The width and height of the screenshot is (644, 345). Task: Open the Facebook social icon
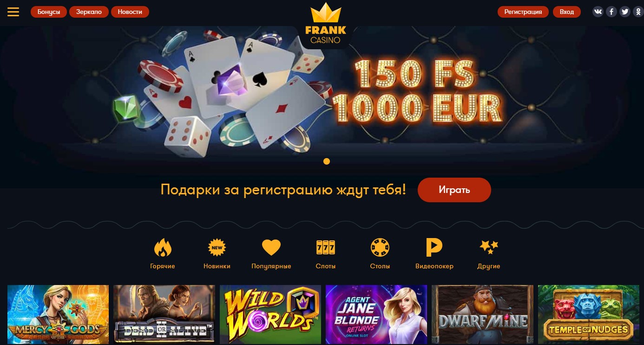click(611, 12)
